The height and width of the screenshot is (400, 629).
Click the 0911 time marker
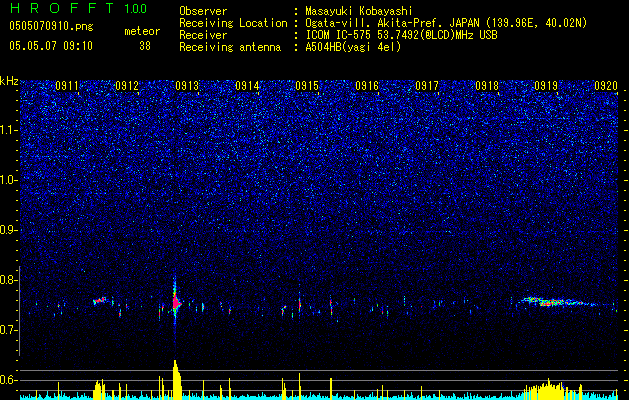[x=67, y=85]
